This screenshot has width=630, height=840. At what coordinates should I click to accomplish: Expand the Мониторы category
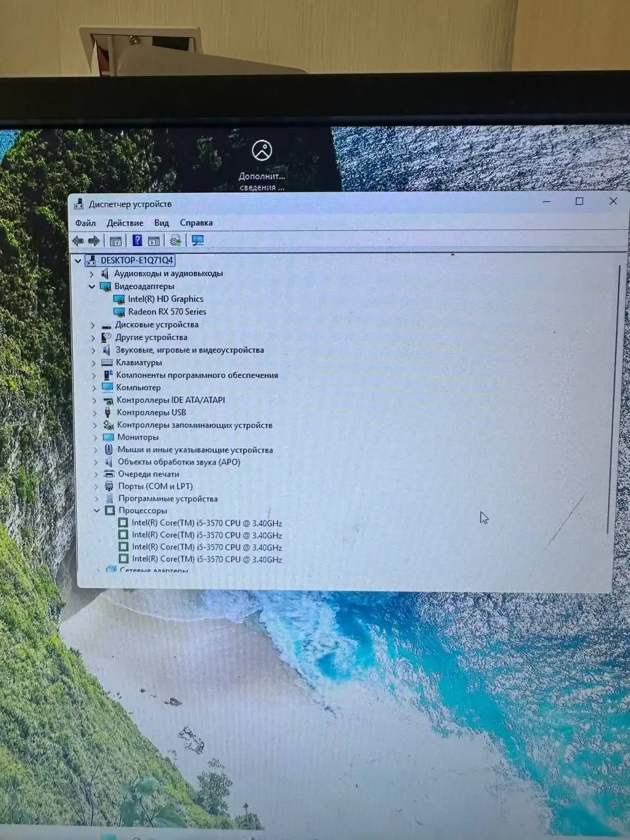[x=95, y=438]
